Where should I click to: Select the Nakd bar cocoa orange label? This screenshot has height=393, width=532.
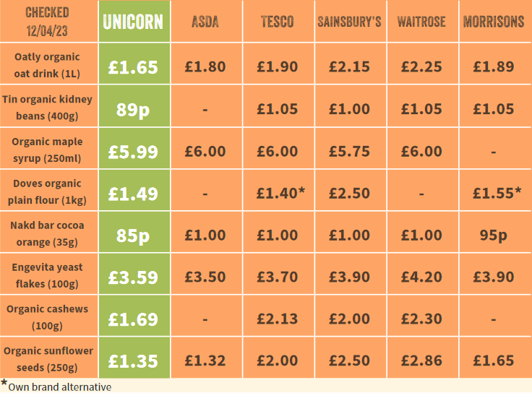click(47, 233)
